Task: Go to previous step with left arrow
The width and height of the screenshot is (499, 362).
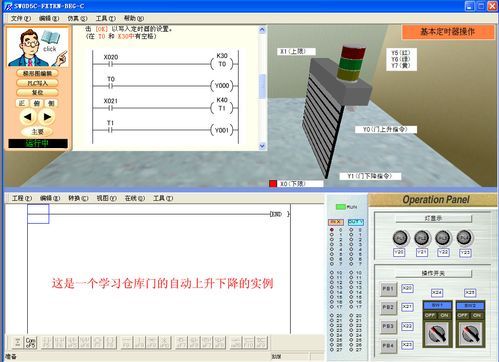Action: pos(28,117)
